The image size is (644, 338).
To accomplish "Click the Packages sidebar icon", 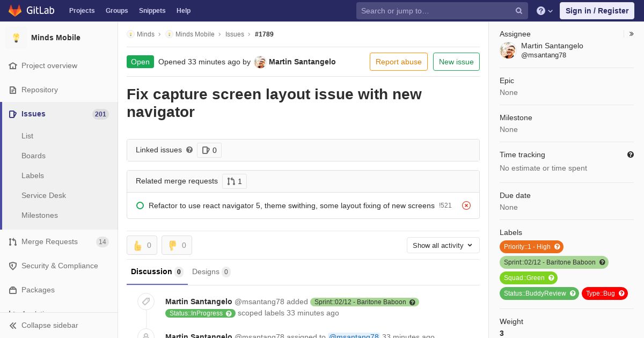I will pyautogui.click(x=13, y=290).
